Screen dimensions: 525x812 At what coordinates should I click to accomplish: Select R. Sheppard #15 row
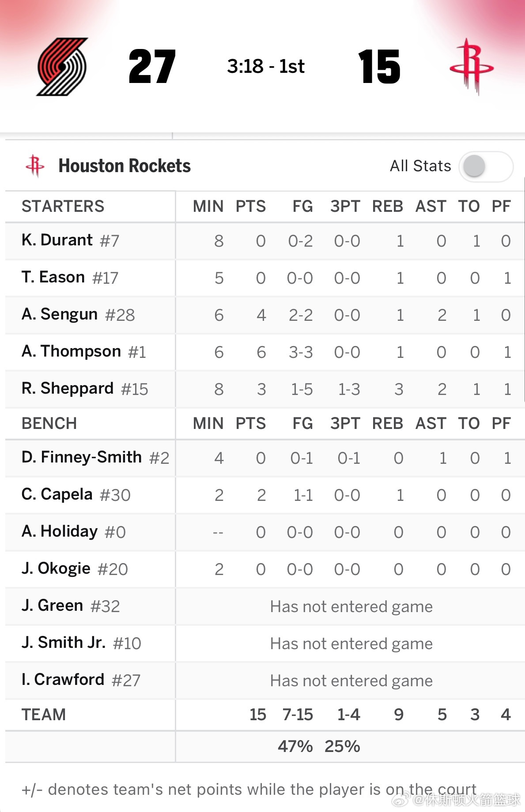point(265,389)
